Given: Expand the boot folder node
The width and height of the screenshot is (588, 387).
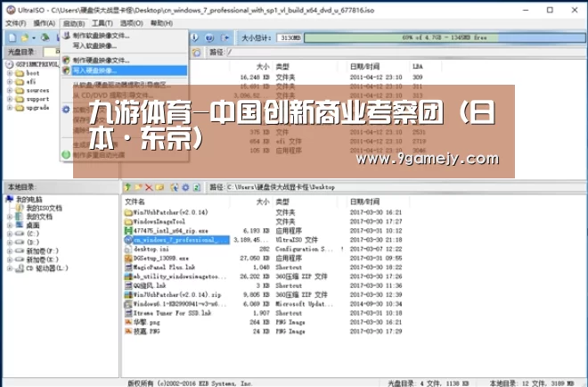Looking at the screenshot, I should [10, 73].
